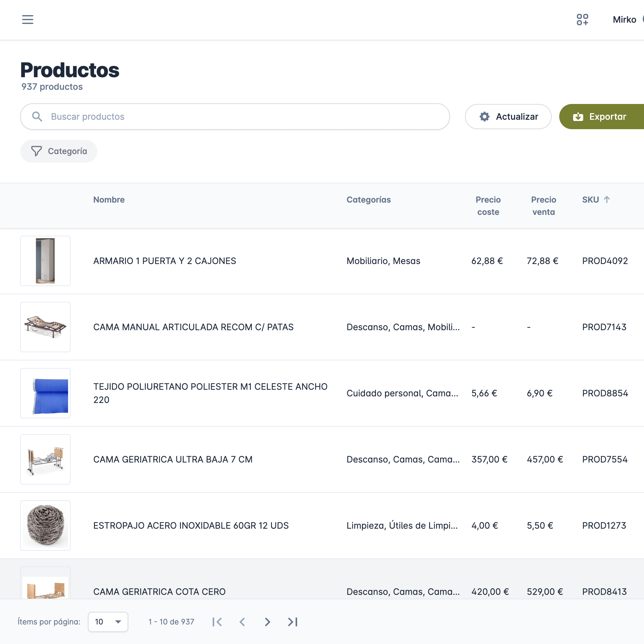Toggle SKU sort direction arrow
Image resolution: width=644 pixels, height=644 pixels.
click(x=607, y=199)
